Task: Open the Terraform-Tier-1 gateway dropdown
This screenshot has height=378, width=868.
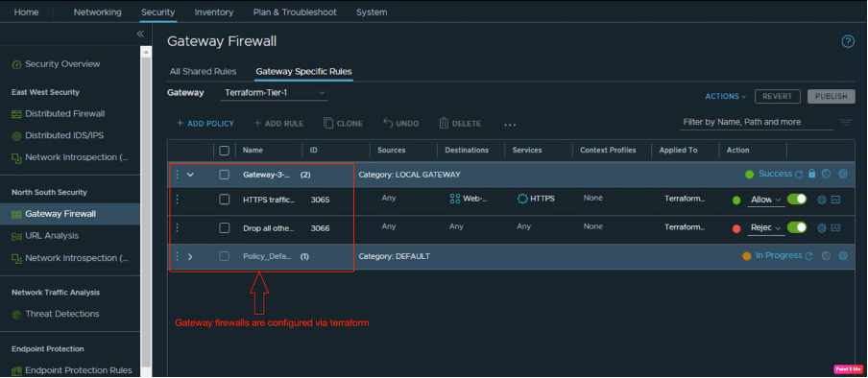Action: 274,93
